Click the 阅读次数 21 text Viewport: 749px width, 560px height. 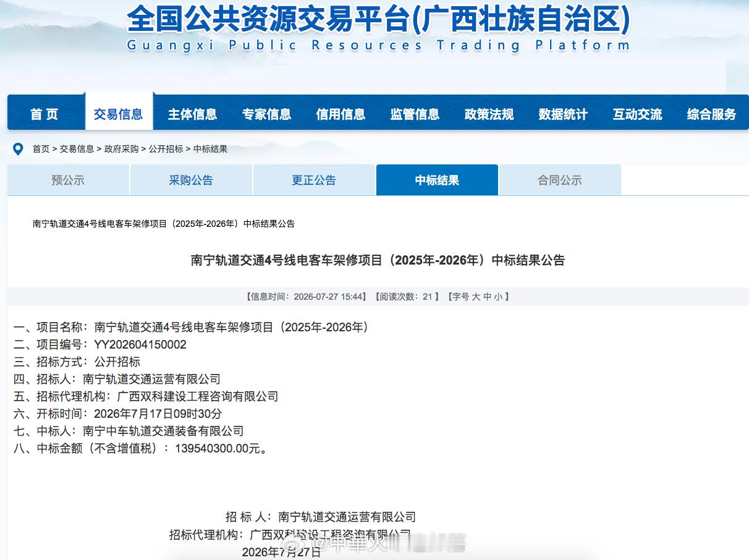pyautogui.click(x=407, y=297)
